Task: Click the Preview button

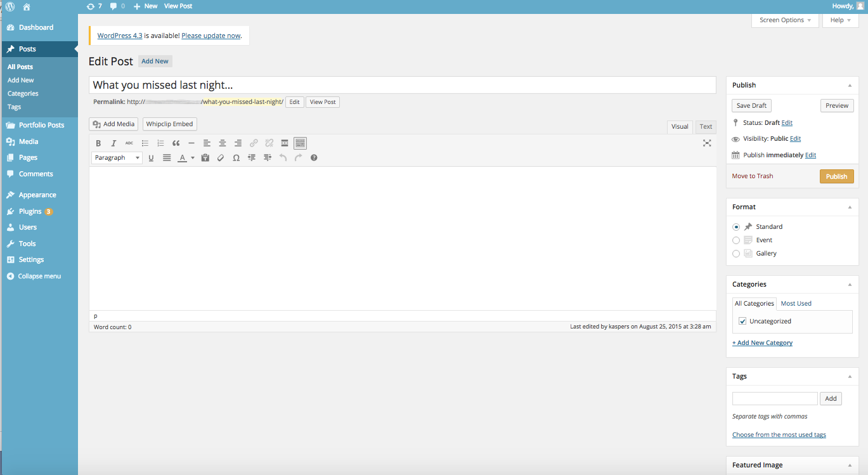Action: [x=837, y=106]
